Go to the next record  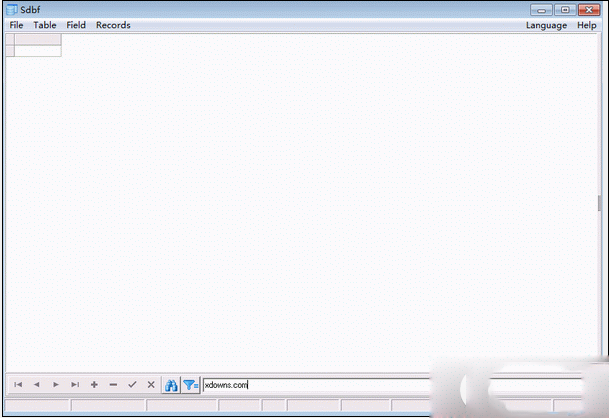coord(56,384)
